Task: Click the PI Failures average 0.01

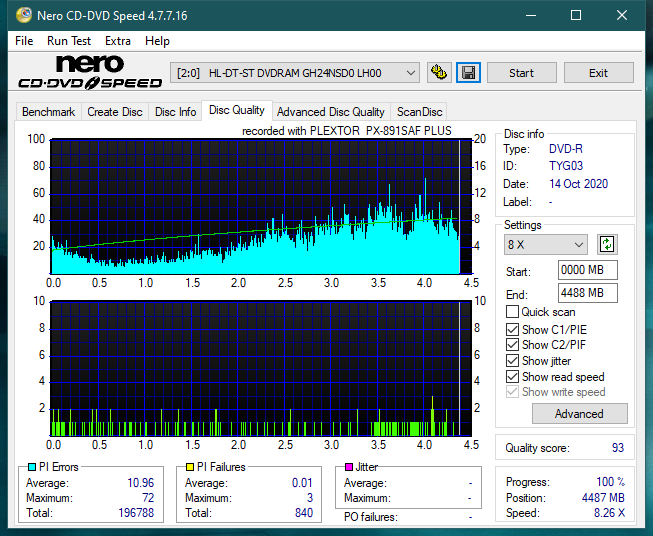Action: coord(302,483)
